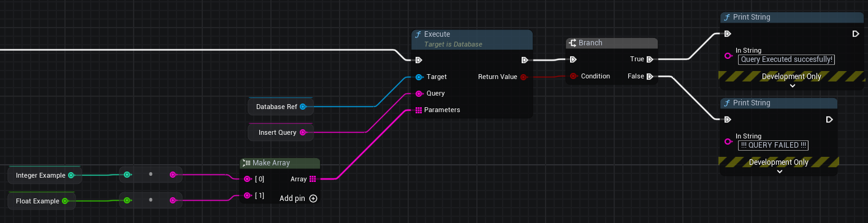
Task: Click Make Array index [1] input pin
Action: (247, 195)
